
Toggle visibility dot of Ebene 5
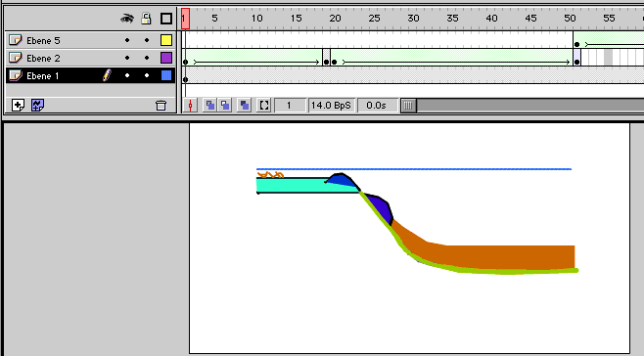[127, 40]
